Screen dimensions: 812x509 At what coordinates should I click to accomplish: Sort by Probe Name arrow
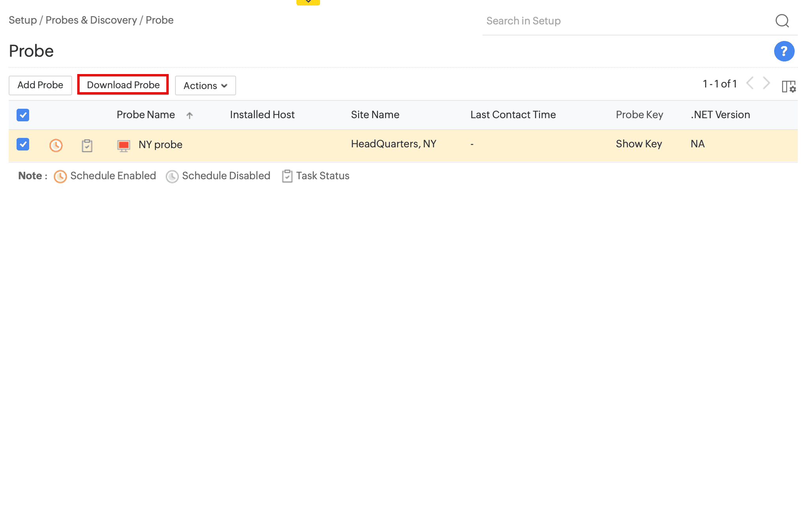[x=190, y=115]
